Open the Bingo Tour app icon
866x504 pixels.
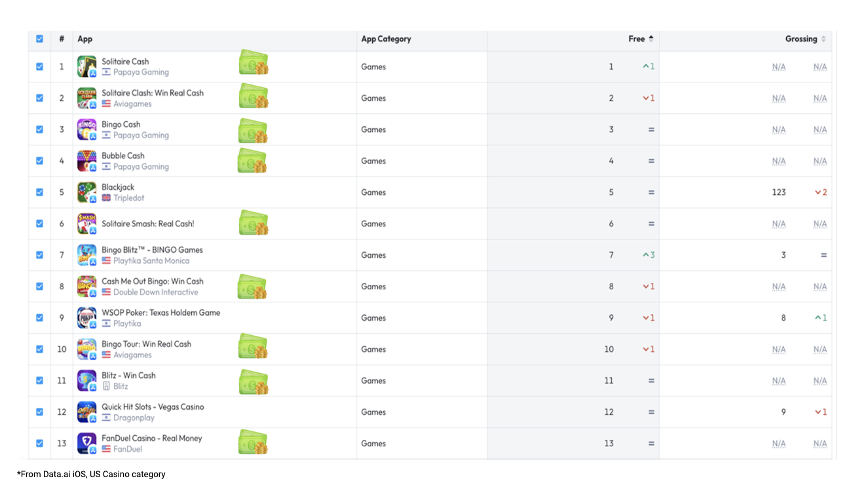pyautogui.click(x=87, y=350)
